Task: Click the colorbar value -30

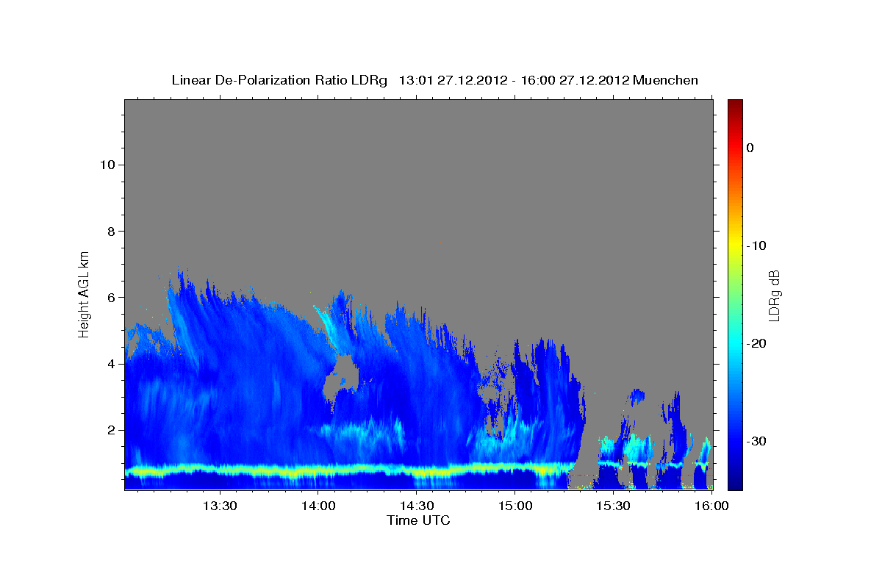Action: click(x=757, y=441)
